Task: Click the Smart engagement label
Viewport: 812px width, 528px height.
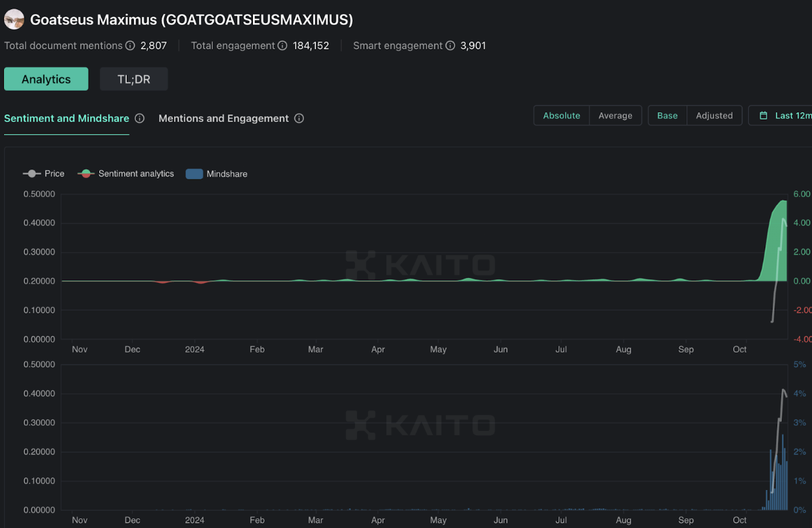Action: (398, 46)
